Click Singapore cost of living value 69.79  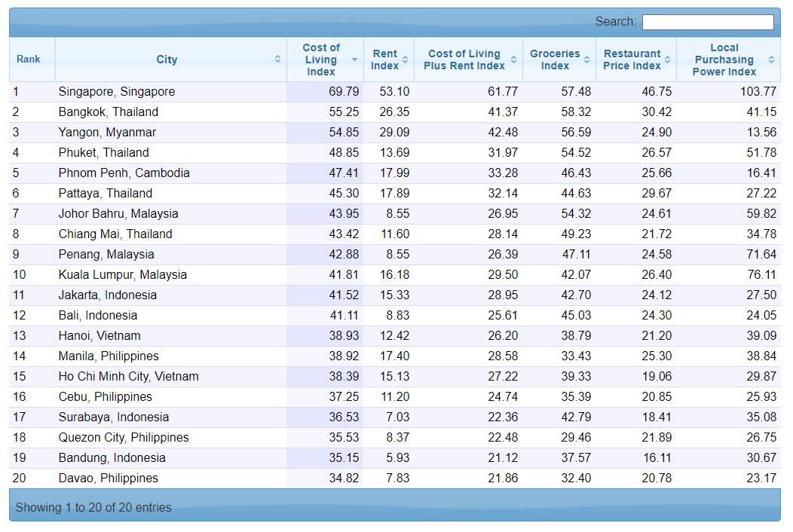coord(344,92)
